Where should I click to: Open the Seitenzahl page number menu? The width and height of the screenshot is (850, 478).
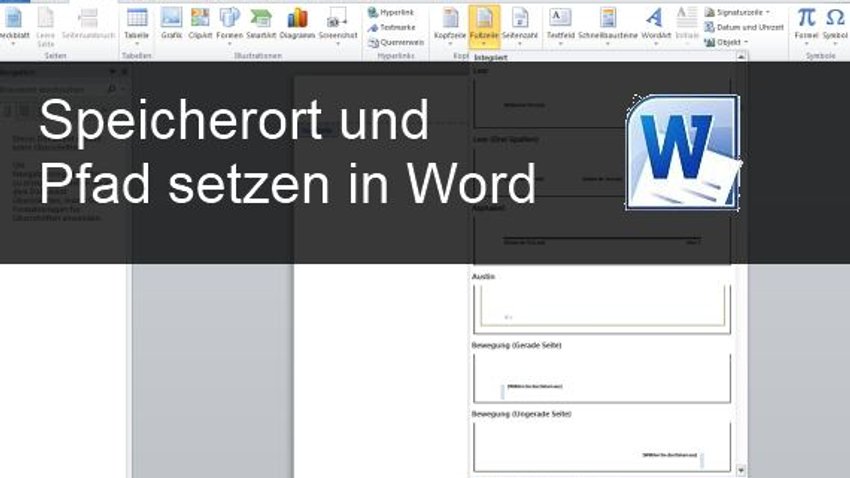click(x=520, y=26)
